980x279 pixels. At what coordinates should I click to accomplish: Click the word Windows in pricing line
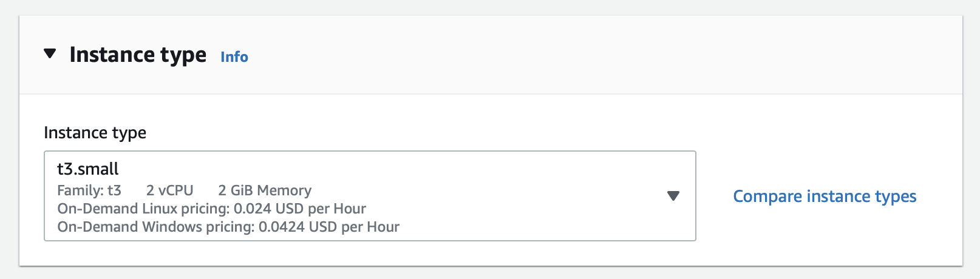click(x=172, y=227)
